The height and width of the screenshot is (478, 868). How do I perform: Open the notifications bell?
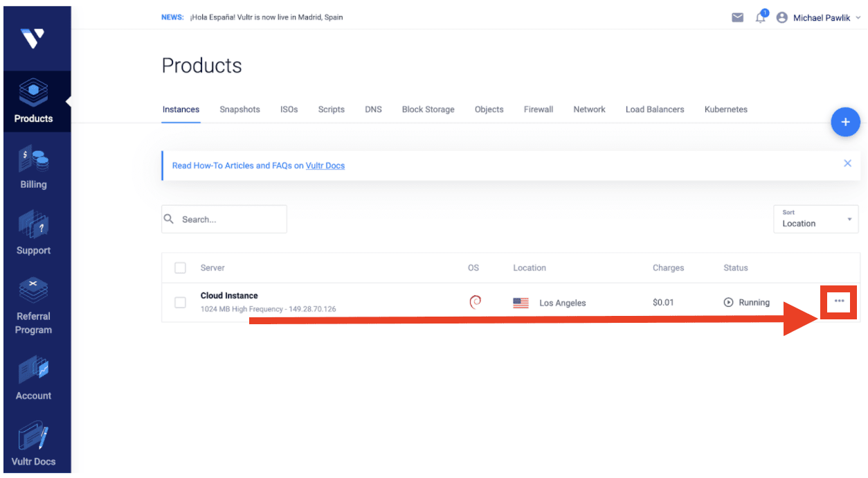pyautogui.click(x=761, y=17)
